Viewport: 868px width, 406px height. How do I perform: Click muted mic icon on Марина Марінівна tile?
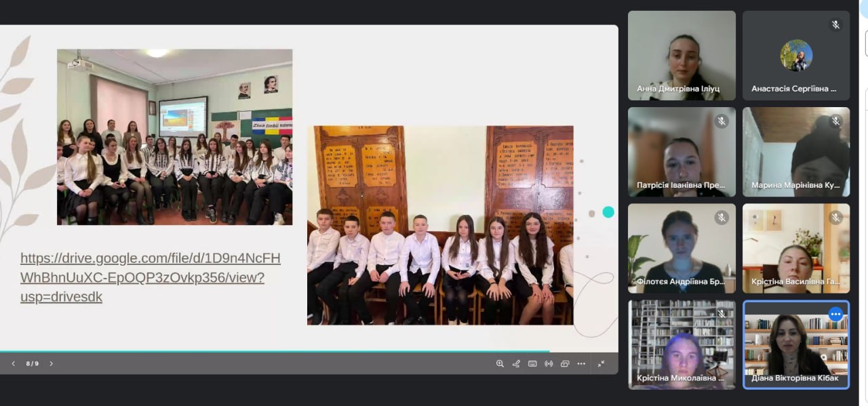pos(835,121)
